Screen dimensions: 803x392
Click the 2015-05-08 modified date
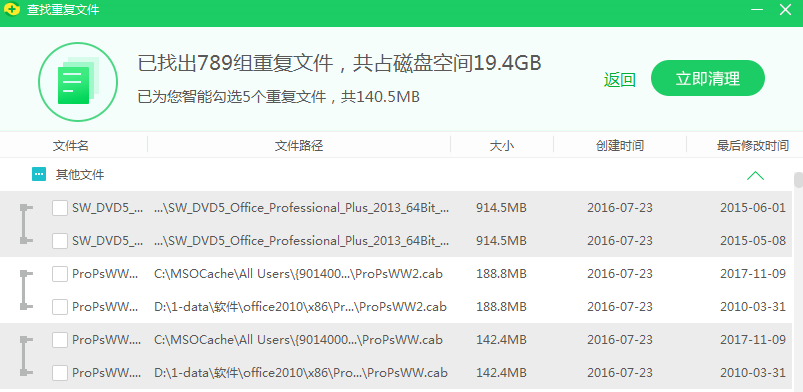pos(753,241)
